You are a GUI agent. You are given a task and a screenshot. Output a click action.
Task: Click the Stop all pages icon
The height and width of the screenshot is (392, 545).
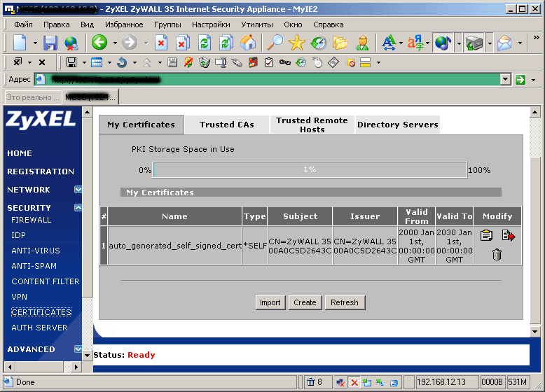tap(182, 43)
